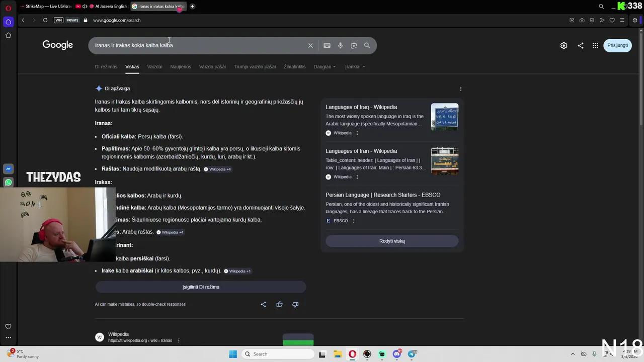Open Languages of Iraq Wikipedia result
This screenshot has height=362, width=644.
click(361, 107)
